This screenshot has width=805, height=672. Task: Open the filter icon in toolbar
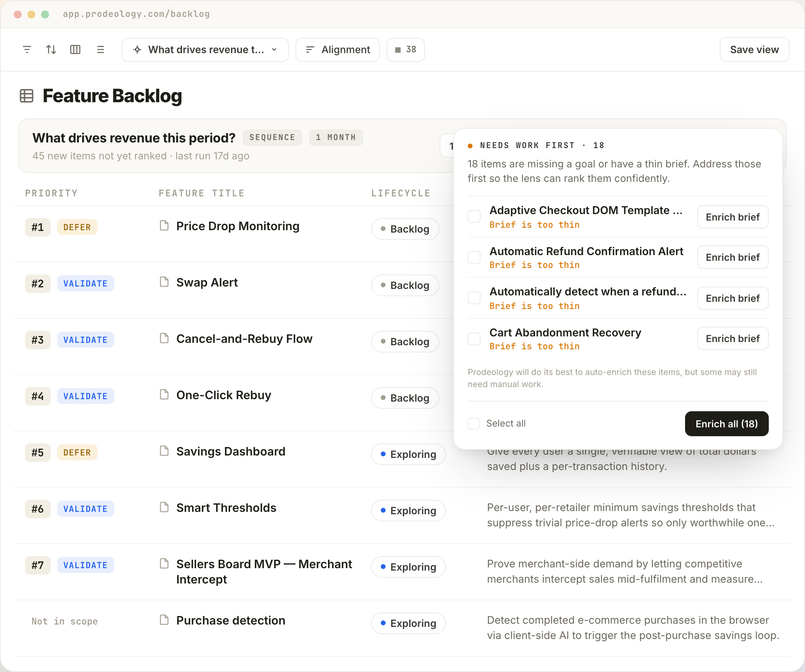pos(27,49)
